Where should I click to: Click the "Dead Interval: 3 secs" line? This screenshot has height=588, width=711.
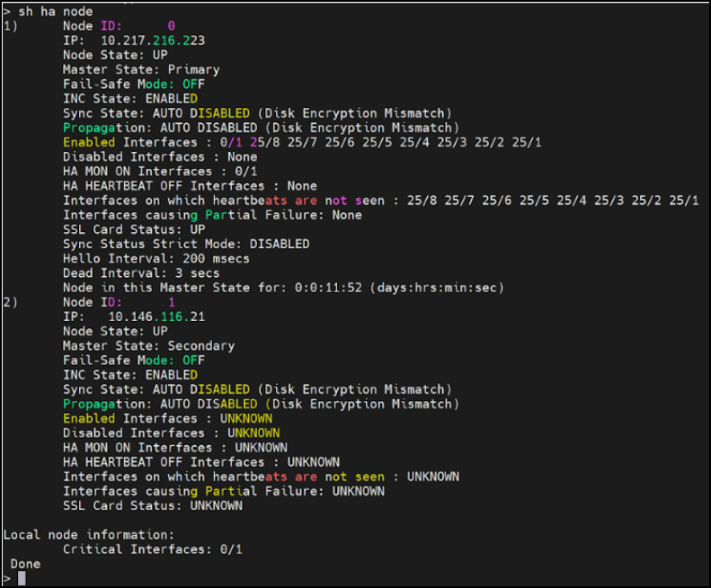140,272
